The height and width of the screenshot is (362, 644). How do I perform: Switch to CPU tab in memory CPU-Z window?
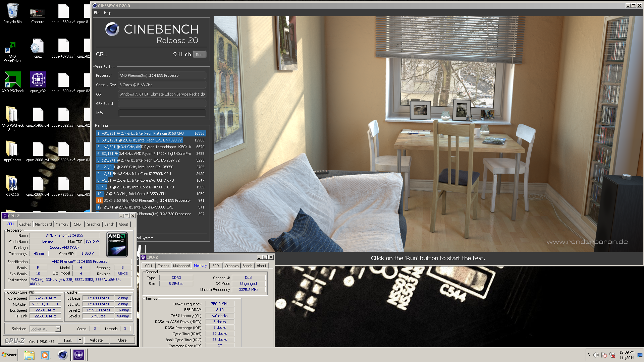coord(148,266)
